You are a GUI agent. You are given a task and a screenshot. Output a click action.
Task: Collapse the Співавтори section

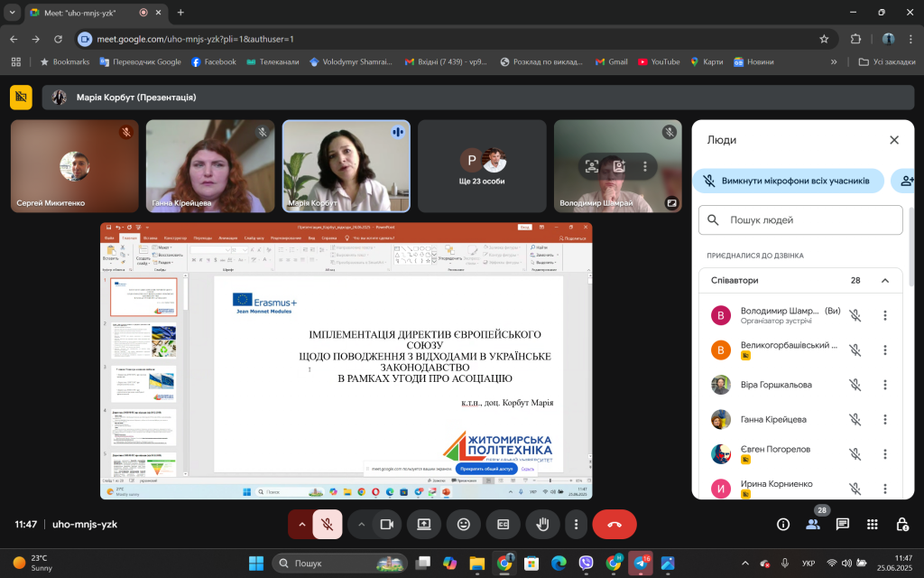[x=884, y=281]
